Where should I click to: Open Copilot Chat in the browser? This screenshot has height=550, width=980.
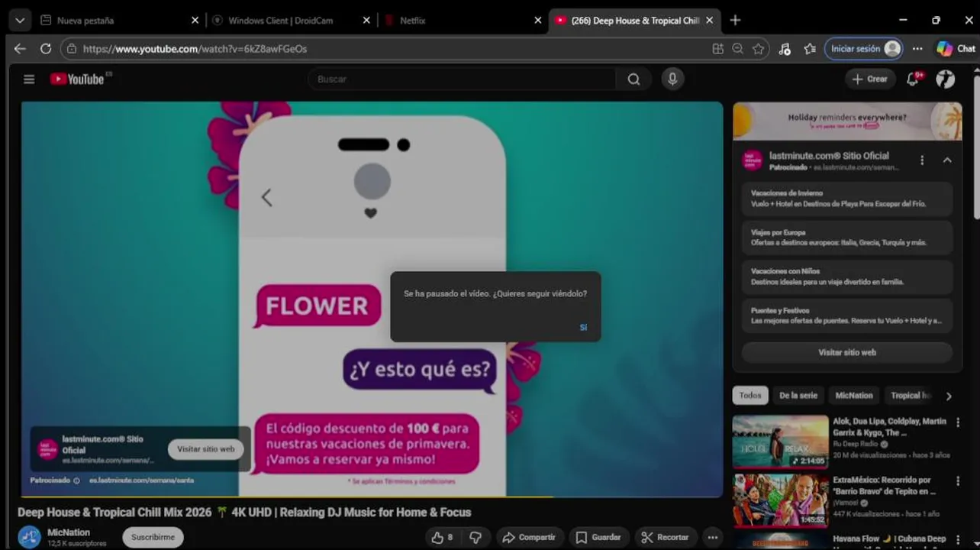pyautogui.click(x=956, y=49)
